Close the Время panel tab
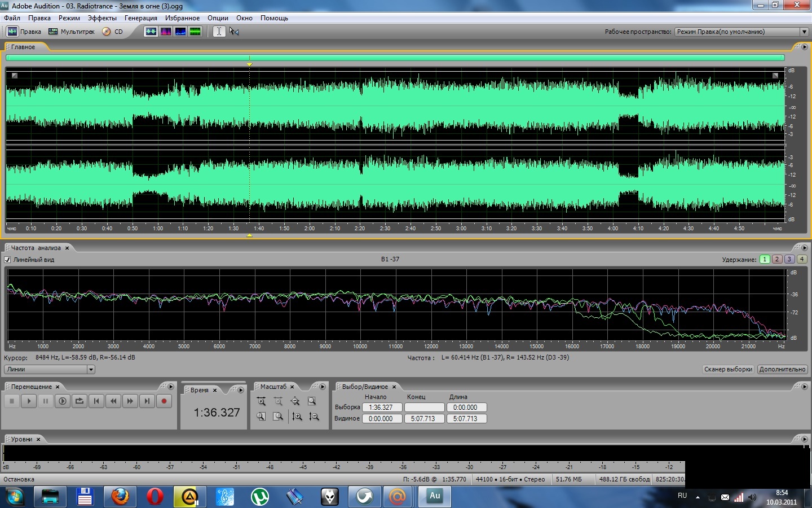The height and width of the screenshot is (508, 812). (x=215, y=390)
